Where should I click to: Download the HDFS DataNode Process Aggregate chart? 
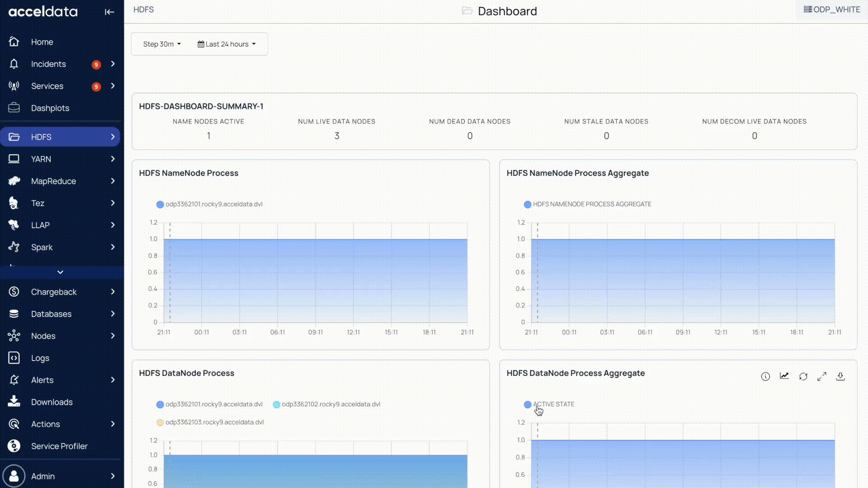(840, 376)
